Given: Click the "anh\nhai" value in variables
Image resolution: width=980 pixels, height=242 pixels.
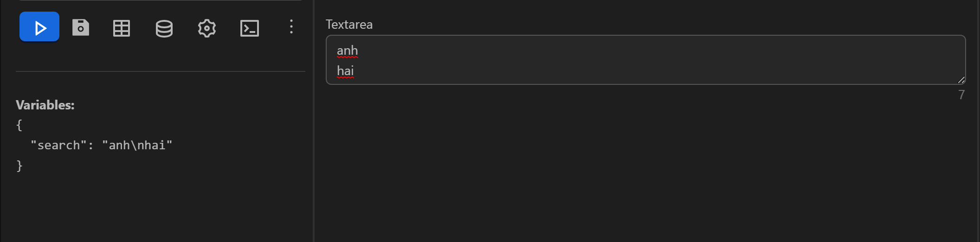Looking at the screenshot, I should tap(137, 146).
